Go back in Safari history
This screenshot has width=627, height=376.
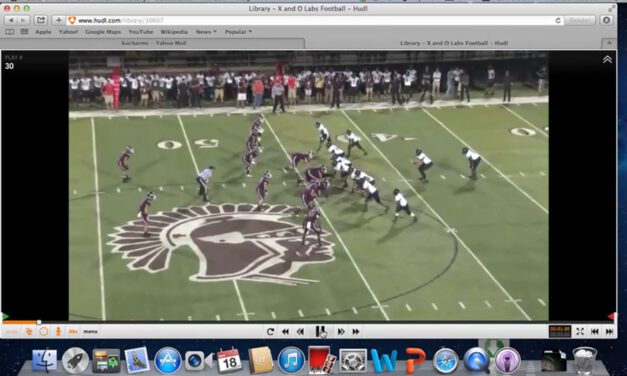click(11, 20)
